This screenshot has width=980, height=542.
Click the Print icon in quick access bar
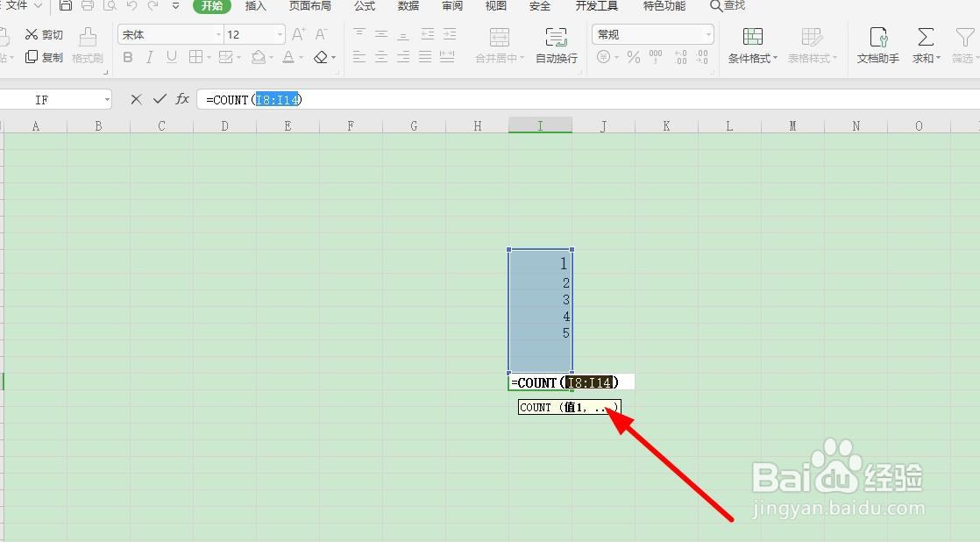88,5
